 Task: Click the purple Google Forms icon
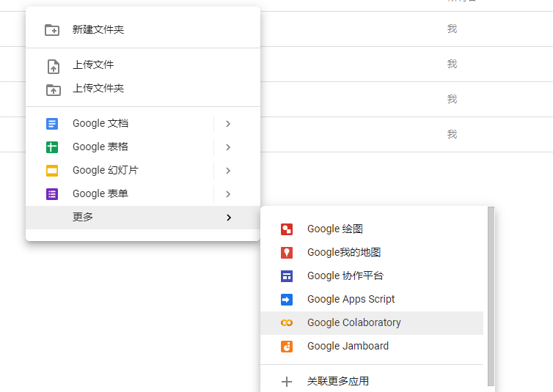52,194
